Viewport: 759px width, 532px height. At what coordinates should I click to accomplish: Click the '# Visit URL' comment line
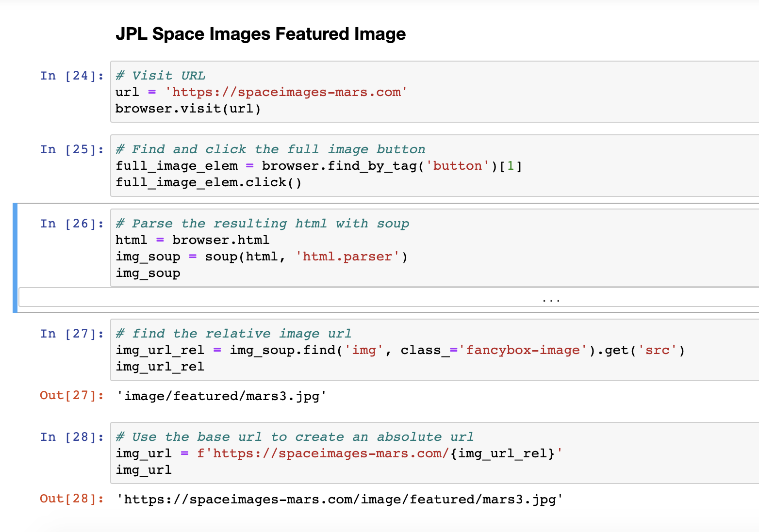click(160, 76)
